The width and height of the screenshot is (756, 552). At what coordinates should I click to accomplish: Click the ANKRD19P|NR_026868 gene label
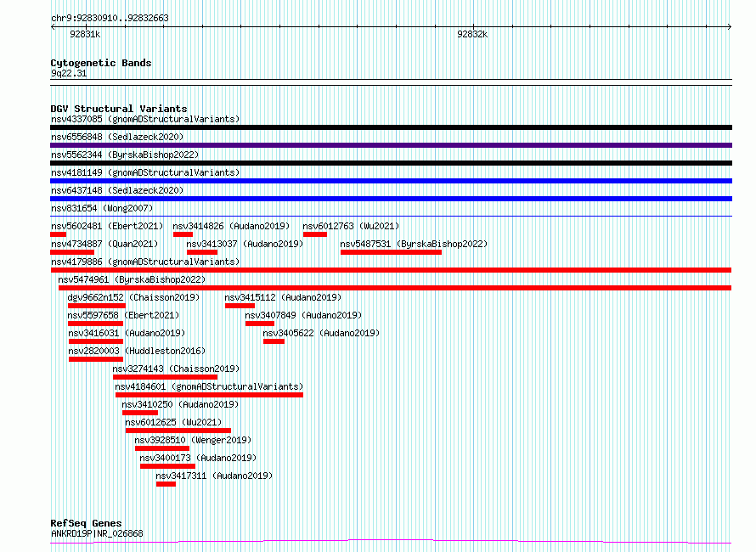pos(97,533)
